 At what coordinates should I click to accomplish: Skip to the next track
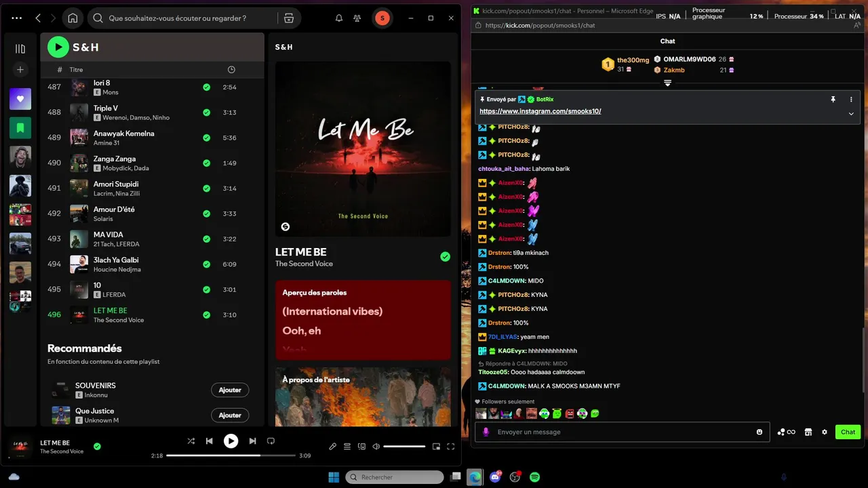pos(252,441)
